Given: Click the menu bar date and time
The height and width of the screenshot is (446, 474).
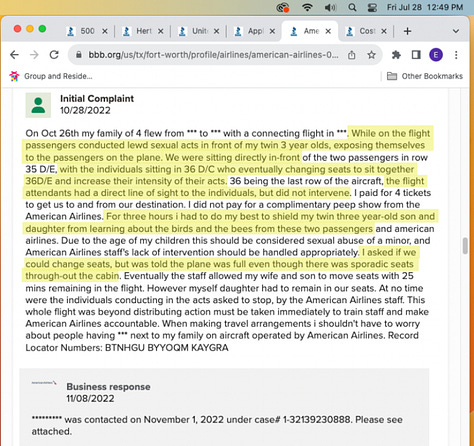Looking at the screenshot, I should point(425,7).
